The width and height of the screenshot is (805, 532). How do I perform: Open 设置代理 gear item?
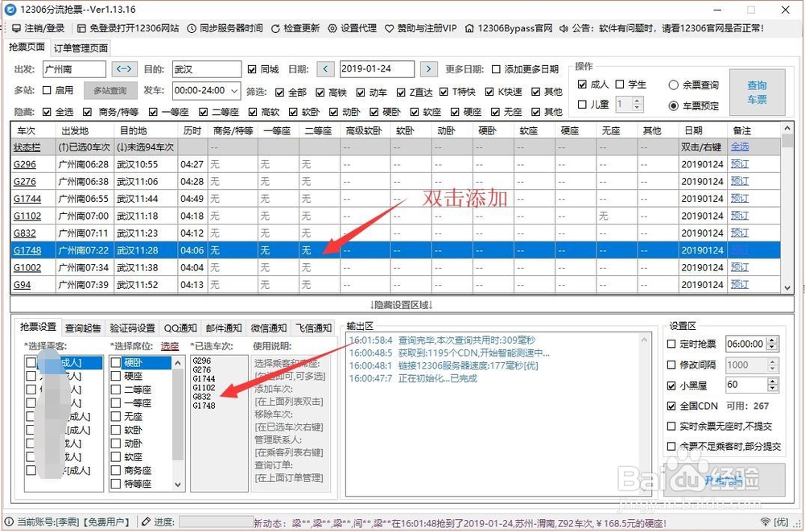click(353, 28)
